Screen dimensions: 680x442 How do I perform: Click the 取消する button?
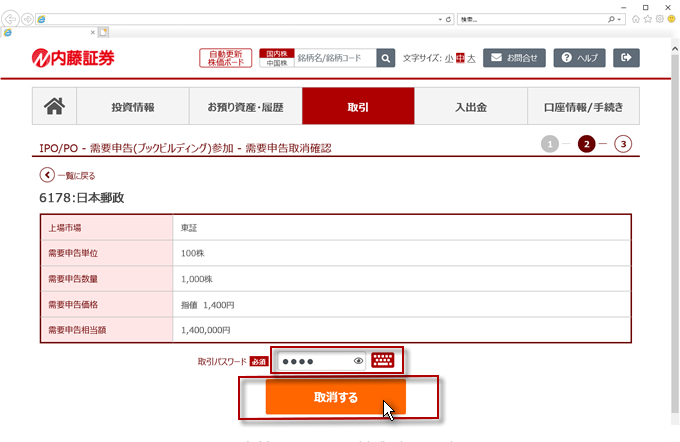click(x=336, y=397)
